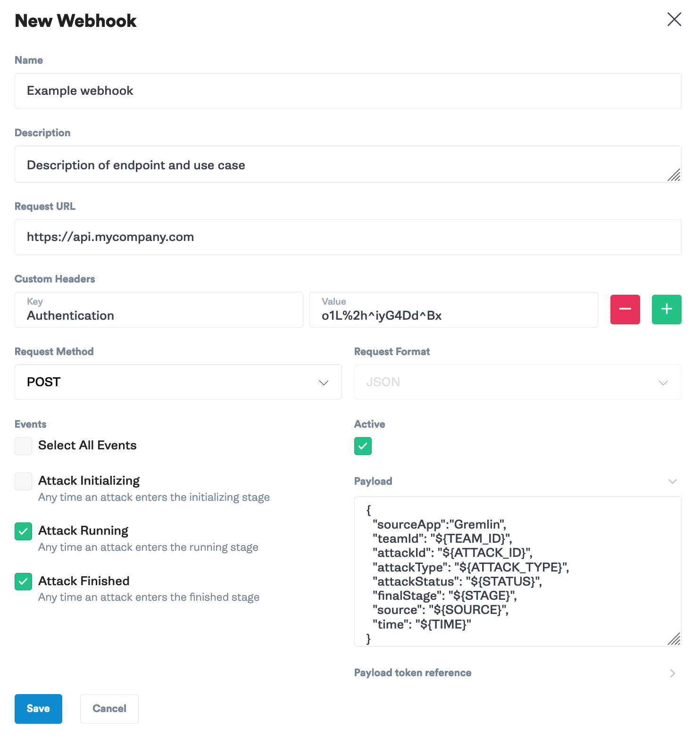Viewport: 700px width, 745px height.
Task: Uncheck the Attack Finished event
Action: [23, 581]
